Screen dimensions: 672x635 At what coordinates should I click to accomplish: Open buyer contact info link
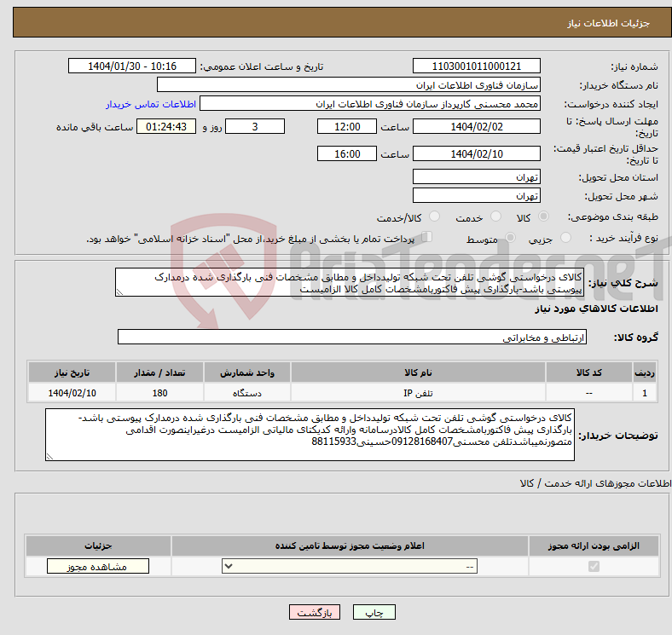[x=151, y=104]
